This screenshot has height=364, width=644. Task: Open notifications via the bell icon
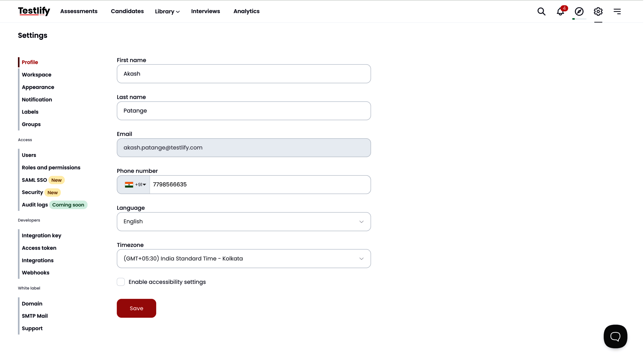(x=560, y=12)
